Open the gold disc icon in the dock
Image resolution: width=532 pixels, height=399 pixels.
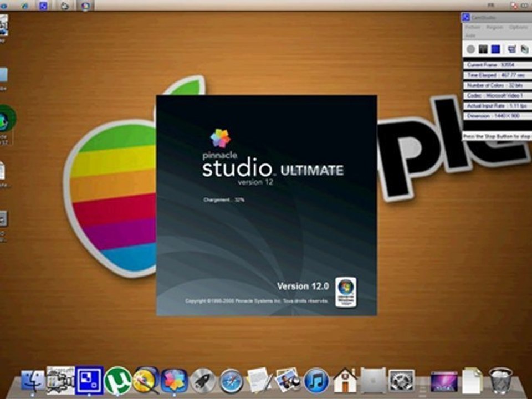146,380
